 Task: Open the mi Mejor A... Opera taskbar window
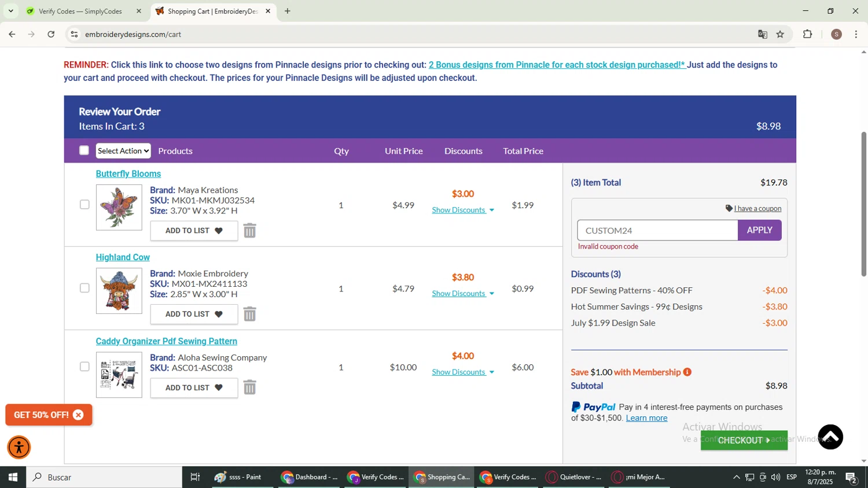click(639, 477)
